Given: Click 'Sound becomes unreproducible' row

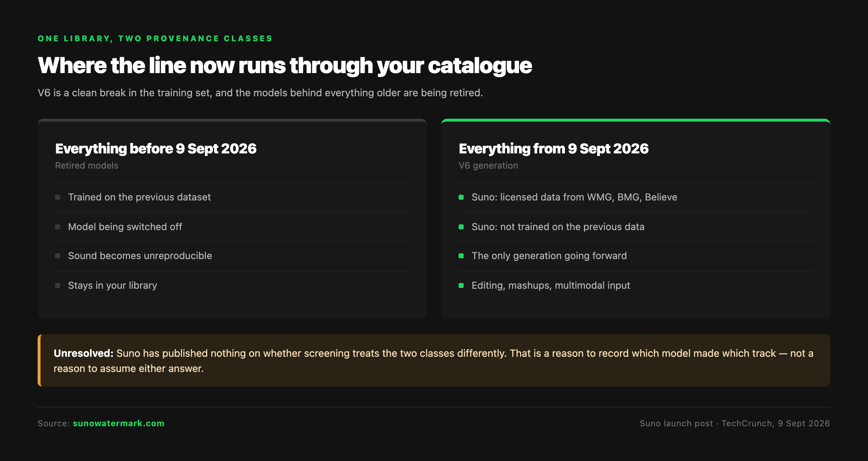Looking at the screenshot, I should pos(232,256).
